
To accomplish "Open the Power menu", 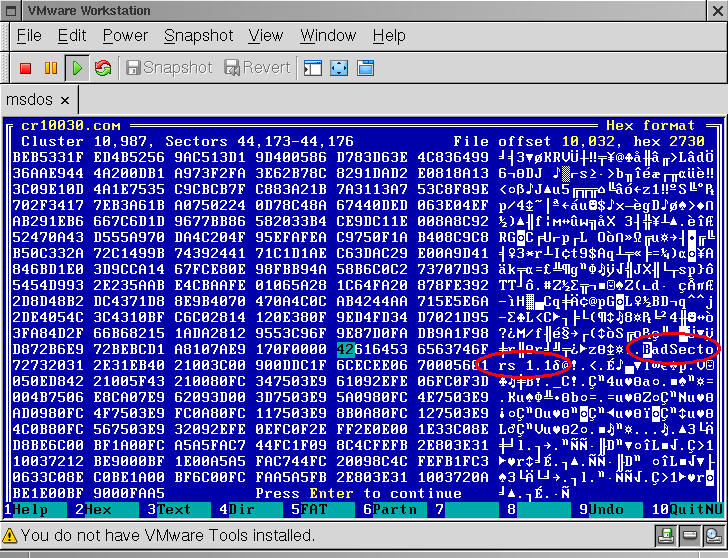I will pos(125,35).
